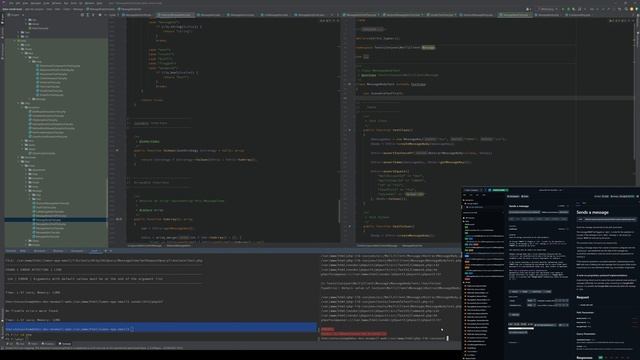Hide the Project tool window with minus icon

pyautogui.click(x=105, y=15)
